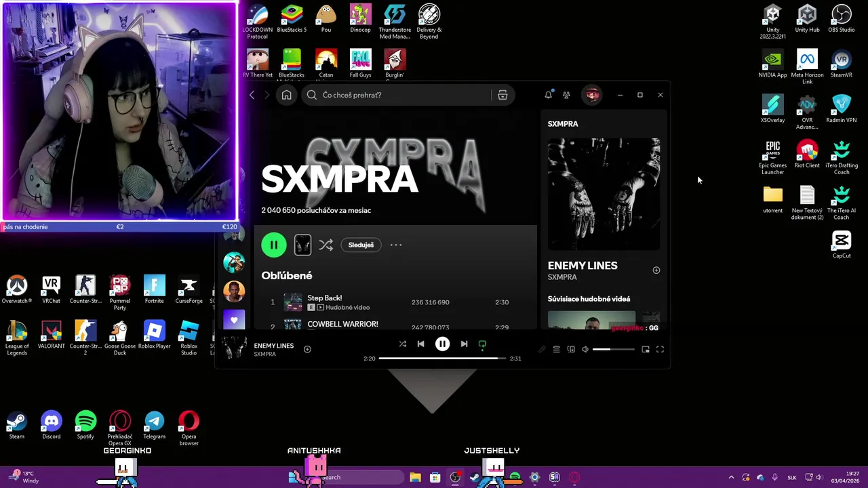Open liked songs heart in Spotify sidebar
The image size is (868, 488).
tap(234, 320)
